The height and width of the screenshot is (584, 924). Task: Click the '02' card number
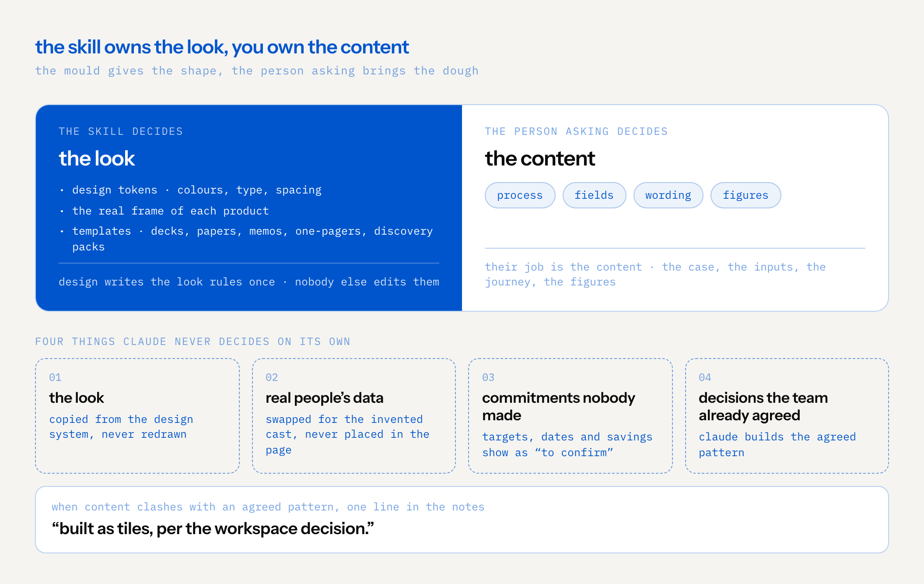272,377
